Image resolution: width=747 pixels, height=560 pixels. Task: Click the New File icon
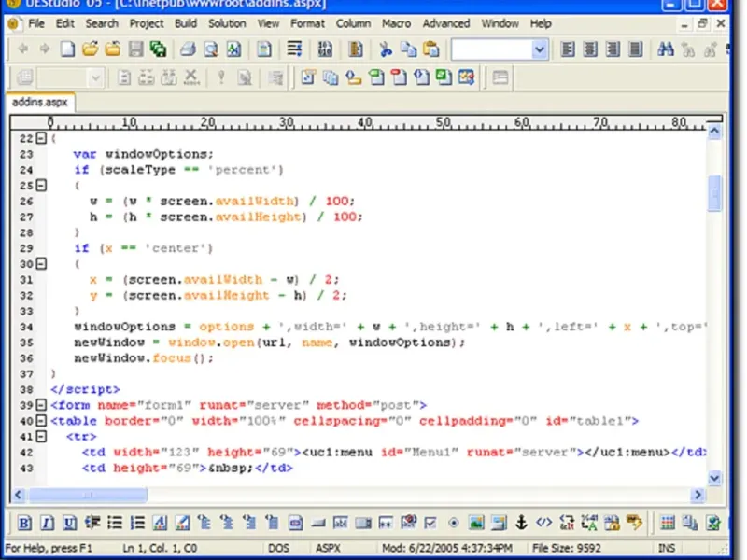[x=69, y=49]
